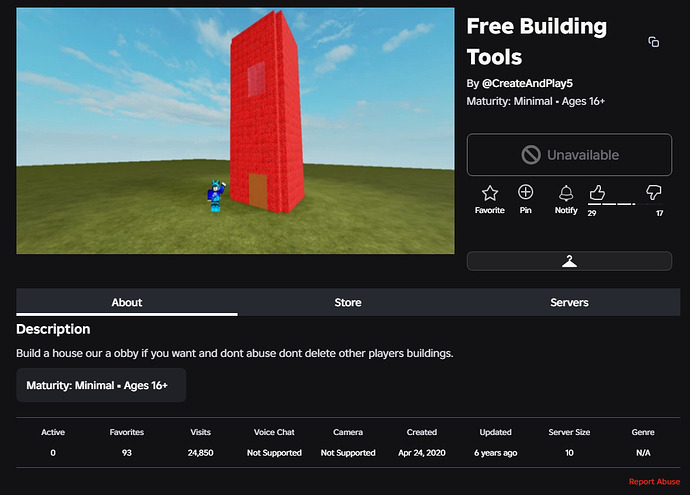The height and width of the screenshot is (495, 690).
Task: Click the avatar hanger icon bar
Action: tap(569, 261)
